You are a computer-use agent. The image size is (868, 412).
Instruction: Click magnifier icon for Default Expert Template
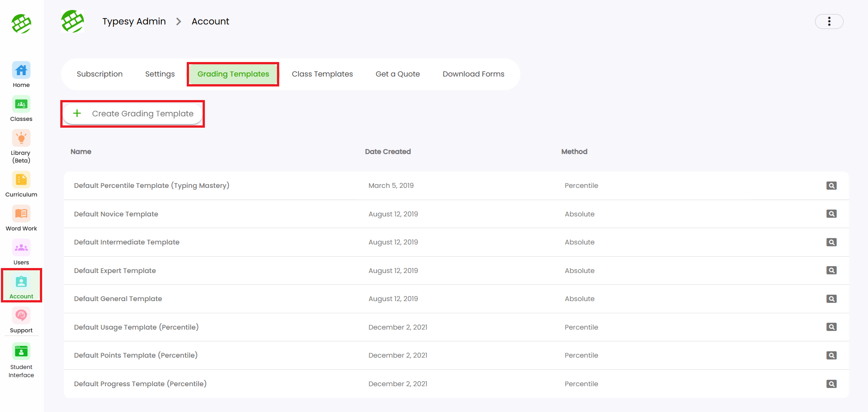pos(831,270)
